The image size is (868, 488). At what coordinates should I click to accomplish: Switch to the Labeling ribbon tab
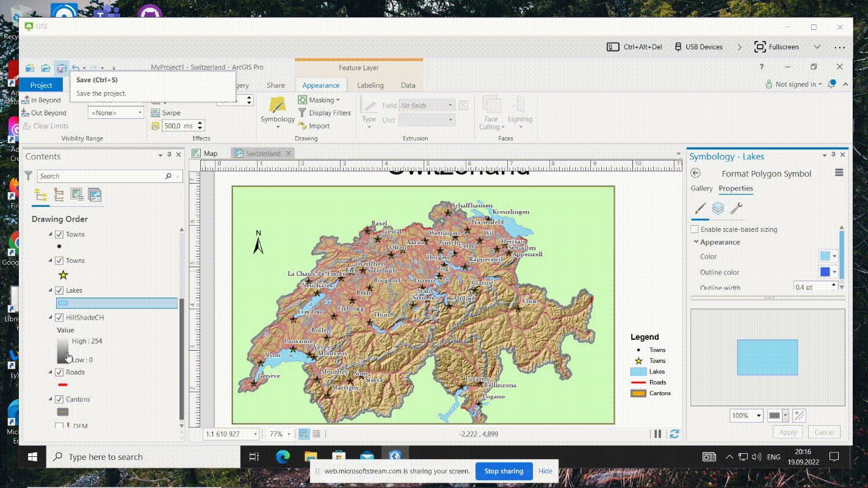click(x=370, y=85)
